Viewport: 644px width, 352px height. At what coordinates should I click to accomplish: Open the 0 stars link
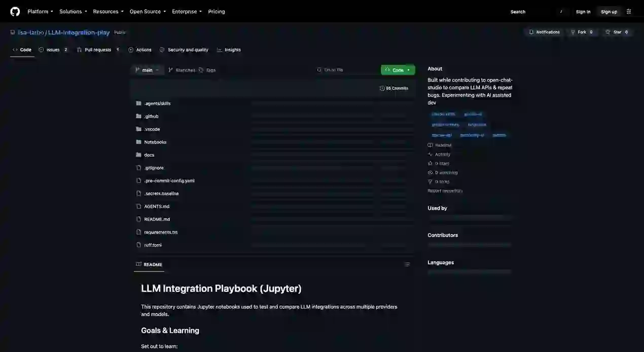pyautogui.click(x=439, y=164)
